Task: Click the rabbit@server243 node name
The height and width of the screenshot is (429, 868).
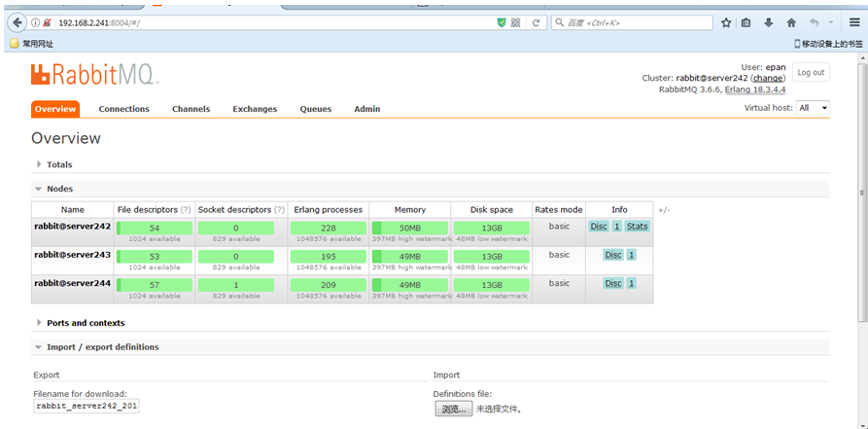Action: click(73, 255)
